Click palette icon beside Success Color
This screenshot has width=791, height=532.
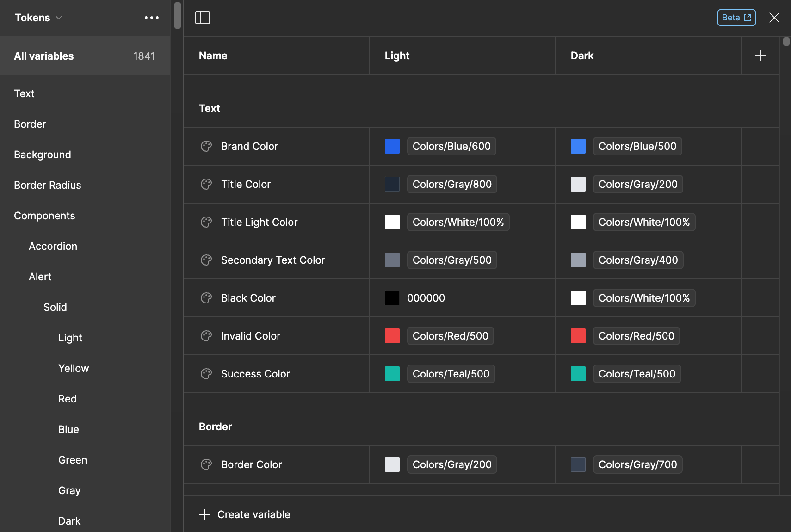[x=206, y=374]
